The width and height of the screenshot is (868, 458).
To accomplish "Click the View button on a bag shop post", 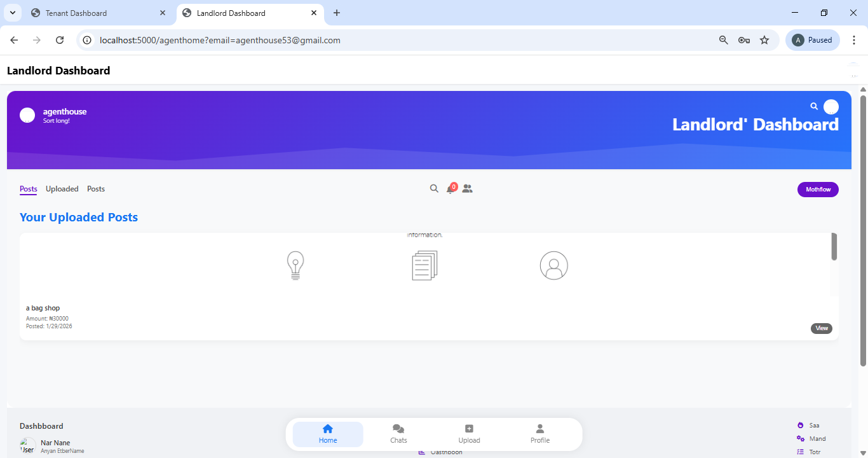I will (x=821, y=328).
